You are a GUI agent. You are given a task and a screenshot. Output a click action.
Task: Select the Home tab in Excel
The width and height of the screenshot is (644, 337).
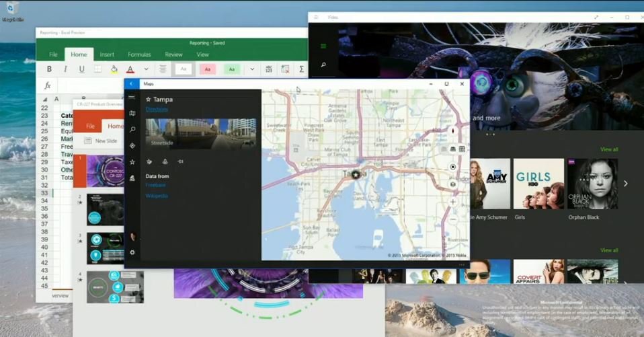click(x=79, y=54)
